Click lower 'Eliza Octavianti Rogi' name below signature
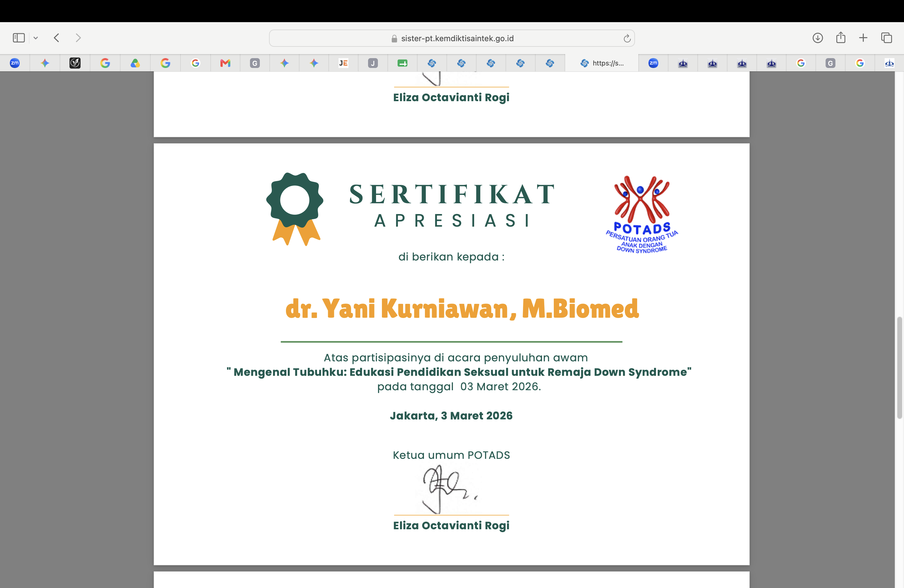This screenshot has width=904, height=588. pos(451,526)
